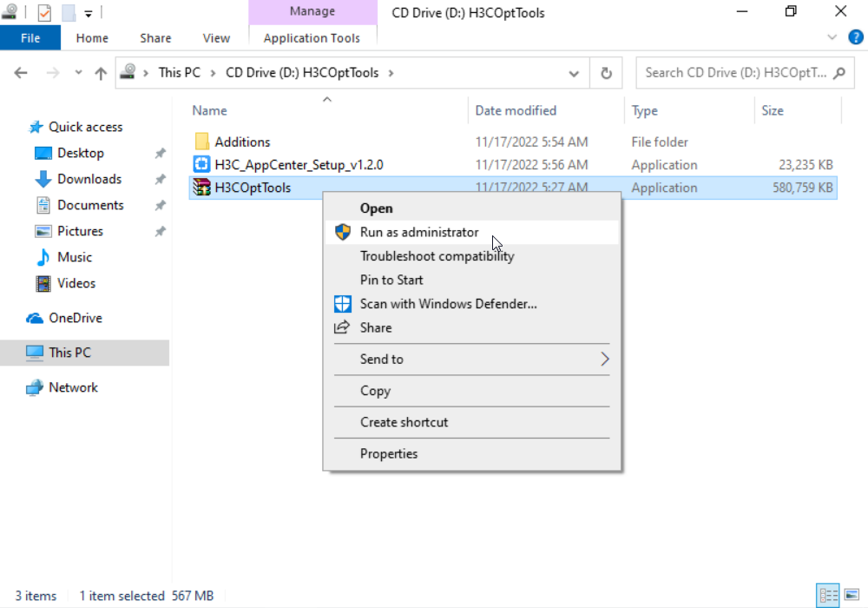This screenshot has width=868, height=608.
Task: Click the Properties quick access toolbar icon
Action: click(44, 12)
